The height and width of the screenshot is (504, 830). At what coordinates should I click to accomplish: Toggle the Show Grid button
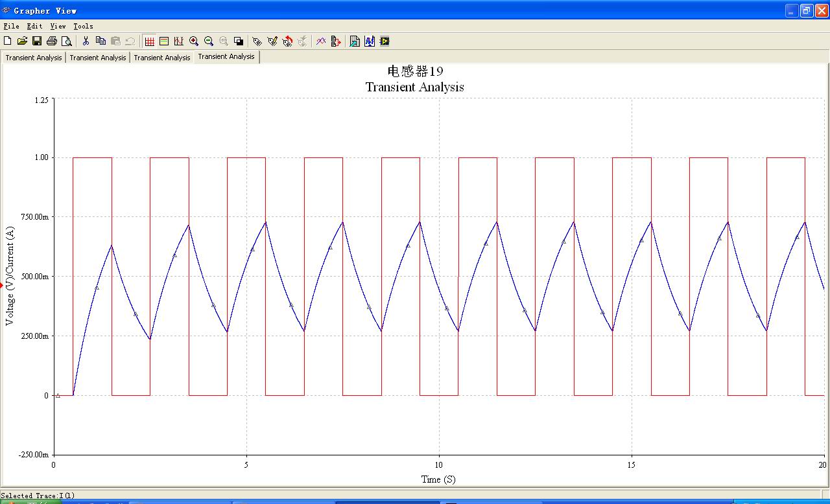coord(149,41)
